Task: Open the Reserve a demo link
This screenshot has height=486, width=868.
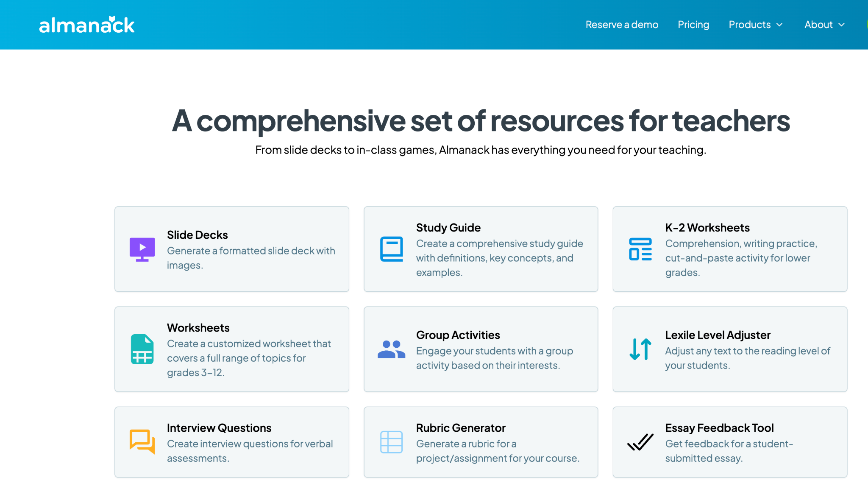Action: [622, 25]
